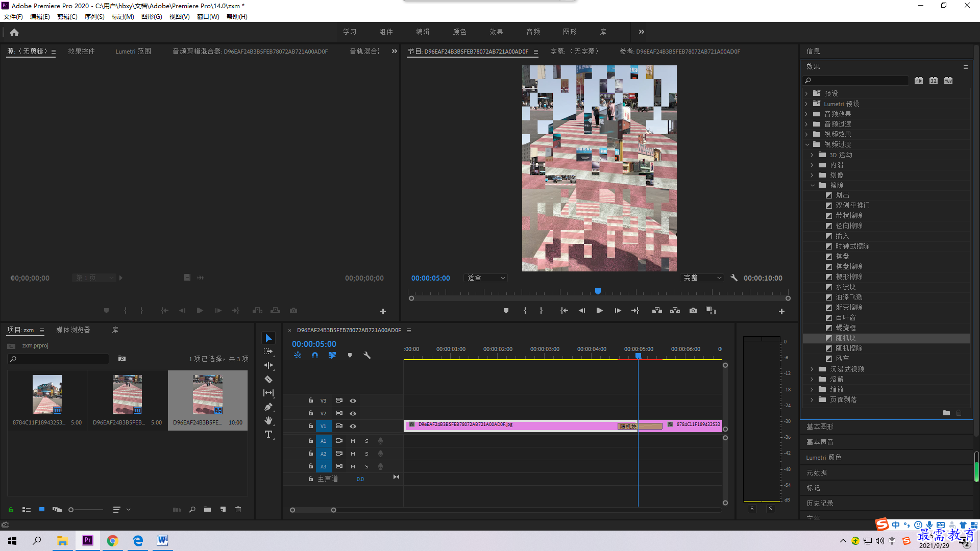Open the Lumetri 颜色 panel
The image size is (980, 551).
click(x=823, y=457)
